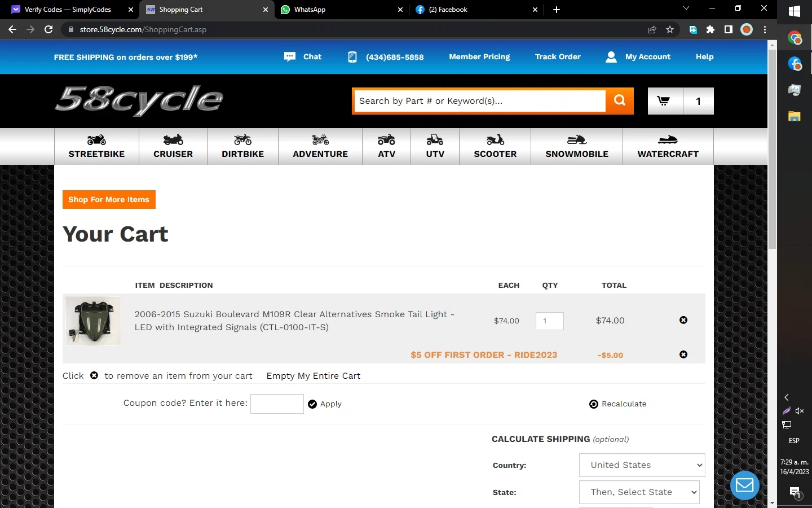
Task: Open the email contact floating button
Action: [745, 485]
